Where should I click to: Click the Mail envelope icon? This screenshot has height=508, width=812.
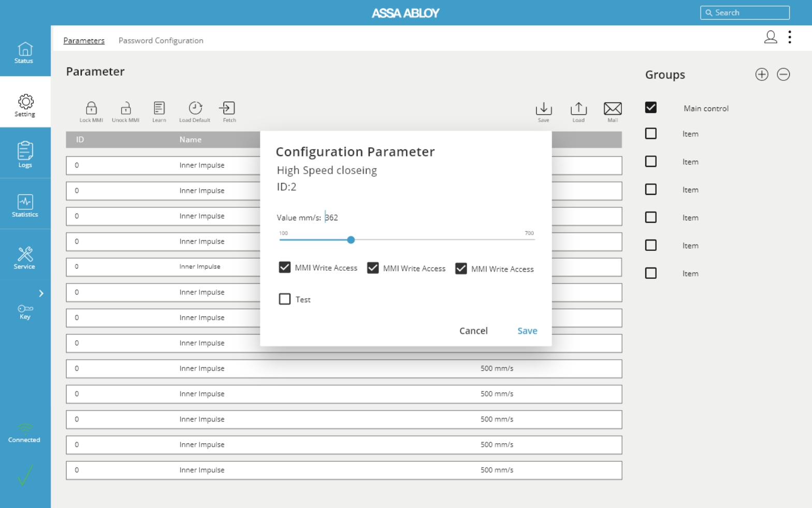tap(612, 109)
